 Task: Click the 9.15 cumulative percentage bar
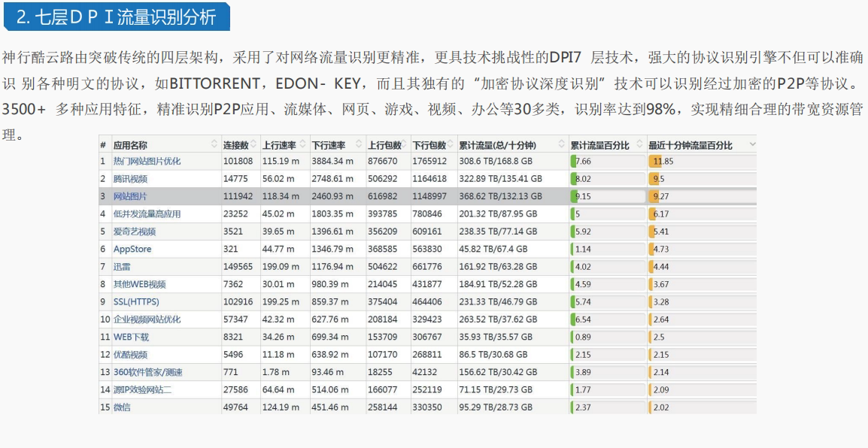pos(608,196)
